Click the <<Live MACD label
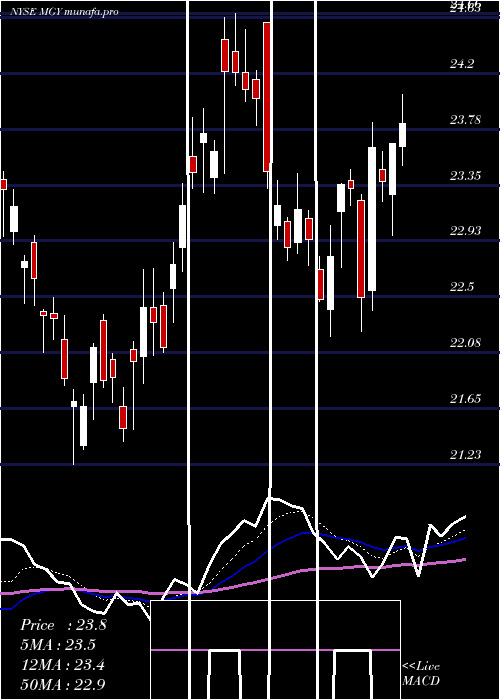The height and width of the screenshot is (700, 500). click(x=421, y=673)
